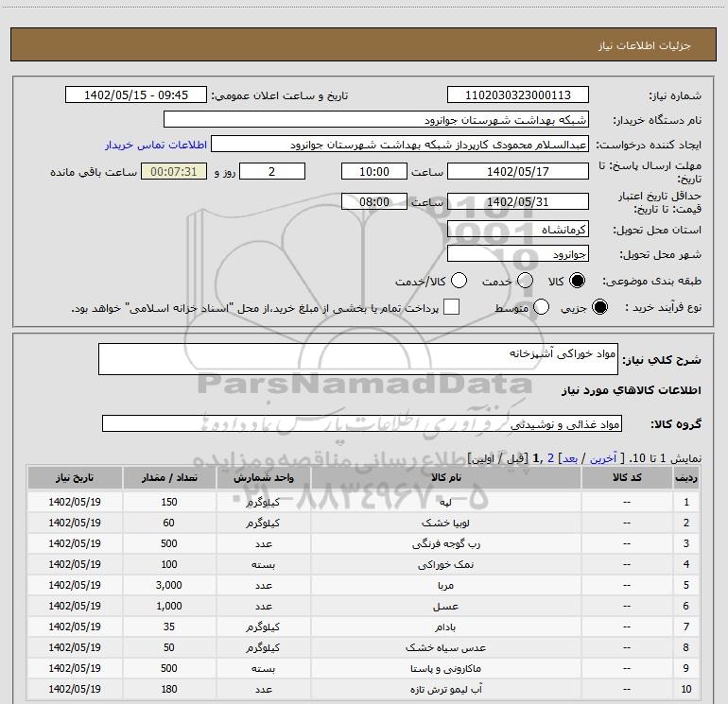Click the واحد شمارش column header
The width and height of the screenshot is (728, 704).
coord(263,478)
